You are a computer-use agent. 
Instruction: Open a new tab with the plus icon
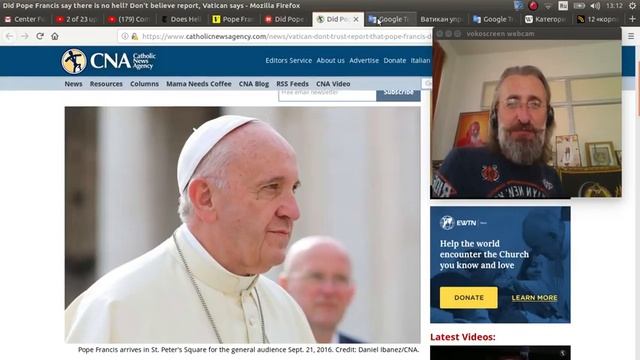click(x=632, y=19)
